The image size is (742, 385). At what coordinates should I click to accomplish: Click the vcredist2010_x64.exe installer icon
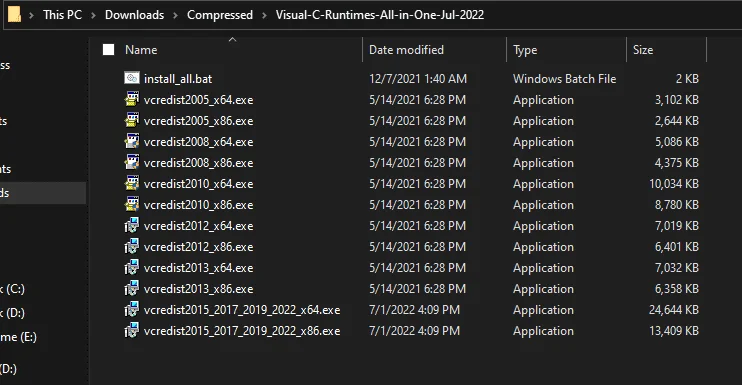tap(132, 183)
